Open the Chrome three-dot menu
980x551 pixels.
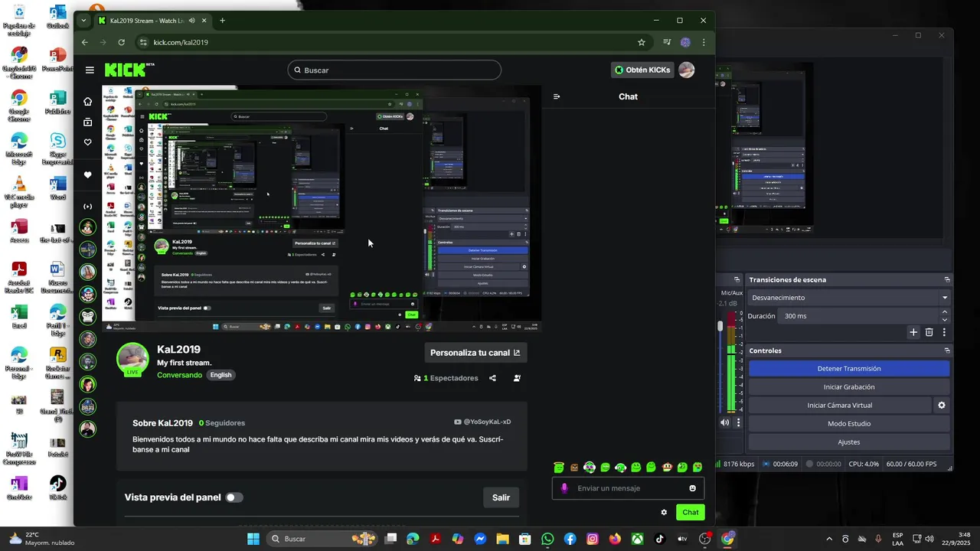tap(704, 42)
